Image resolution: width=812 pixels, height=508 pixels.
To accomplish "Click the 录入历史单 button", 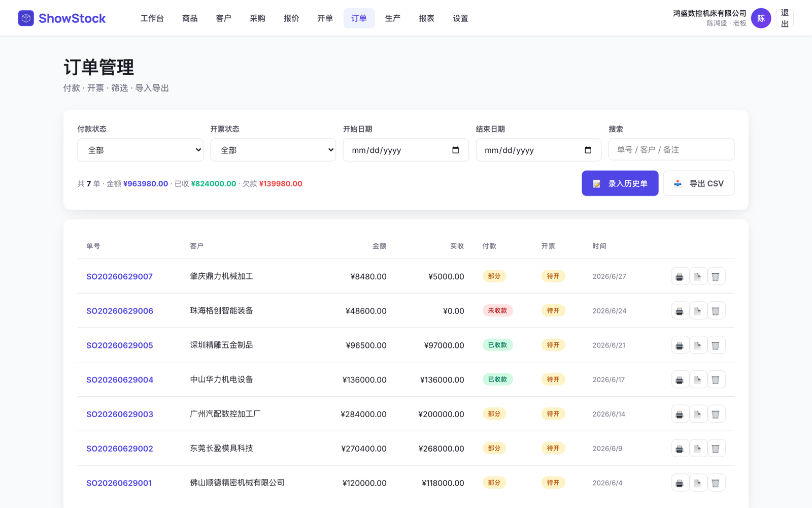I will click(x=620, y=183).
